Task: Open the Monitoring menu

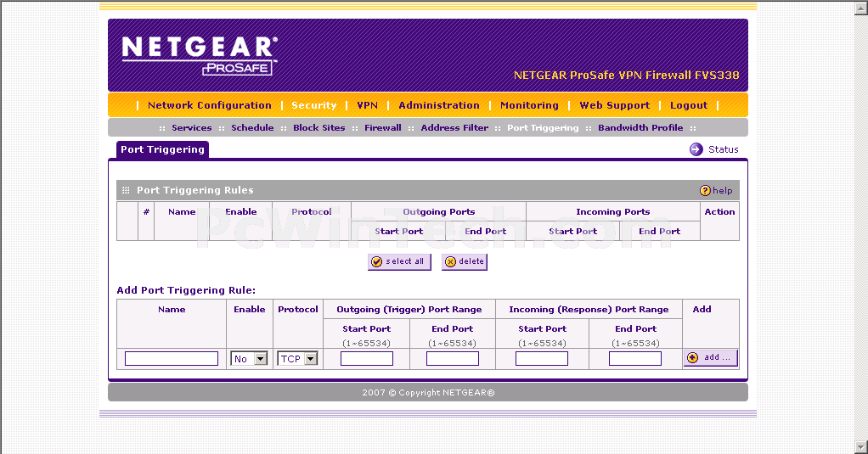Action: click(x=529, y=105)
